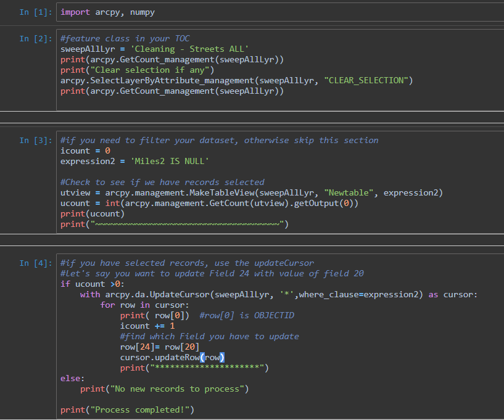Click the print("Process completed!") line

pos(127,410)
